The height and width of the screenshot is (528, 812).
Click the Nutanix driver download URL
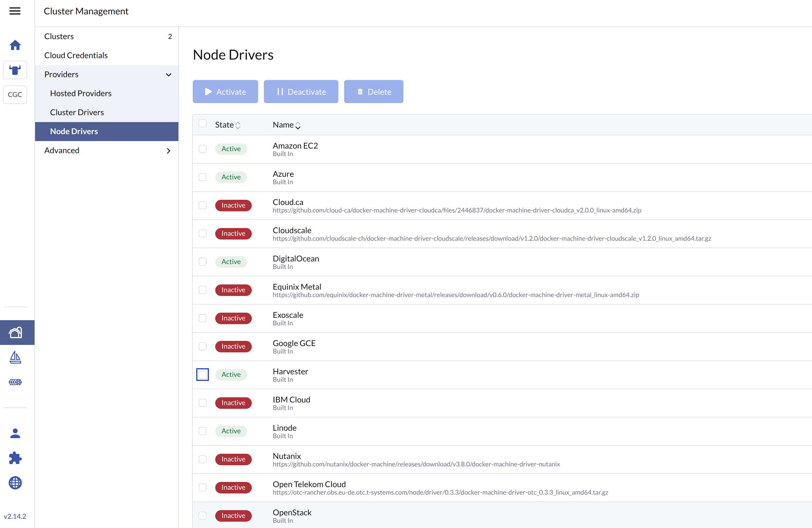point(416,464)
